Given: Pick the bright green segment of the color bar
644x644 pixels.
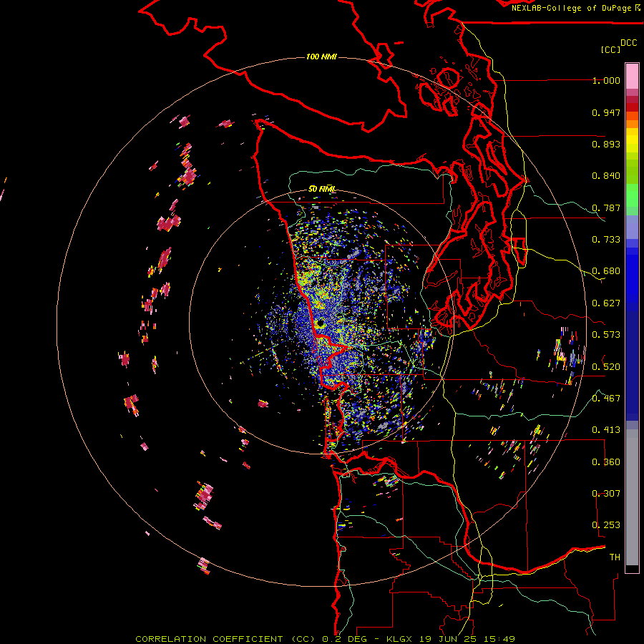Looking at the screenshot, I should [x=632, y=195].
